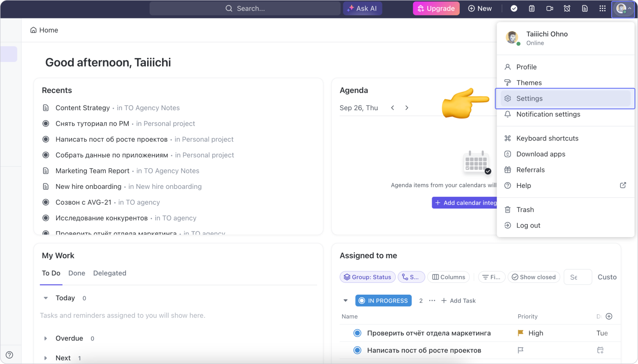Click Add Task next to IN PROGRESS
Image resolution: width=638 pixels, height=364 pixels.
pyautogui.click(x=458, y=301)
